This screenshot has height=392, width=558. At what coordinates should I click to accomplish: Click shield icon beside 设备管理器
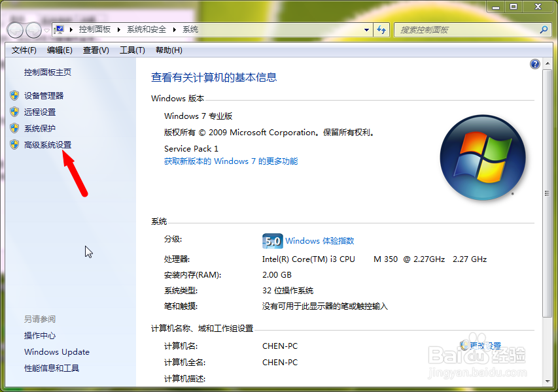(14, 95)
